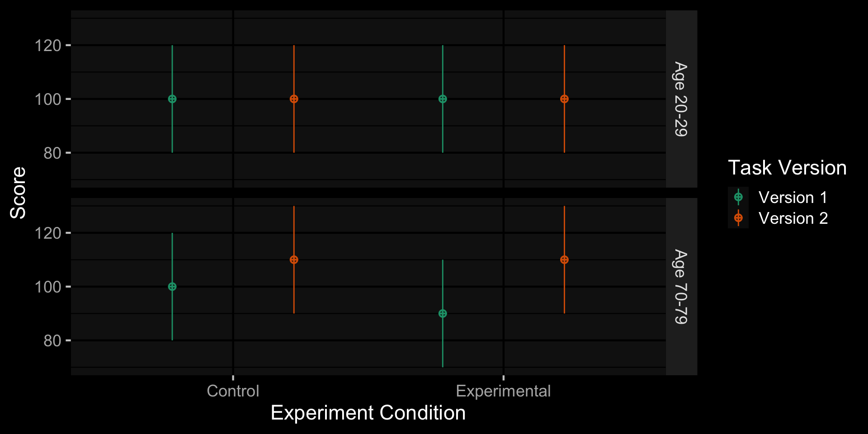Click the 120 tick label in Age 20-29 panel

(x=48, y=46)
